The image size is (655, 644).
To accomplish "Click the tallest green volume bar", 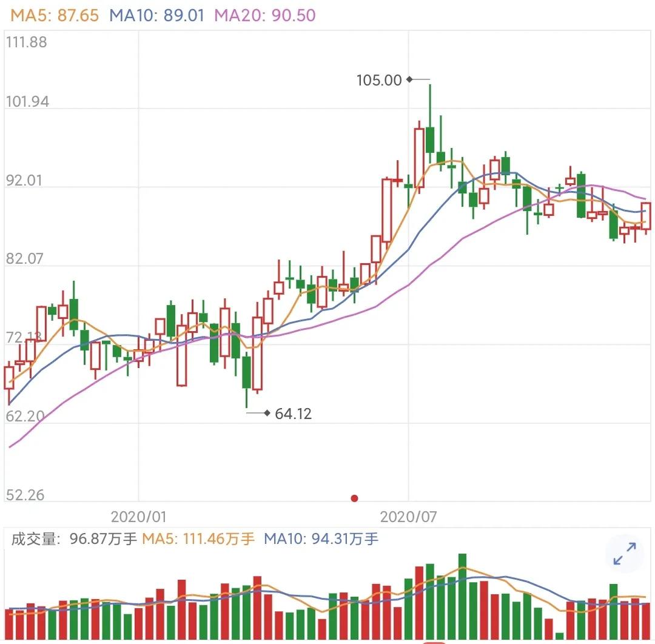I will pos(462,596).
